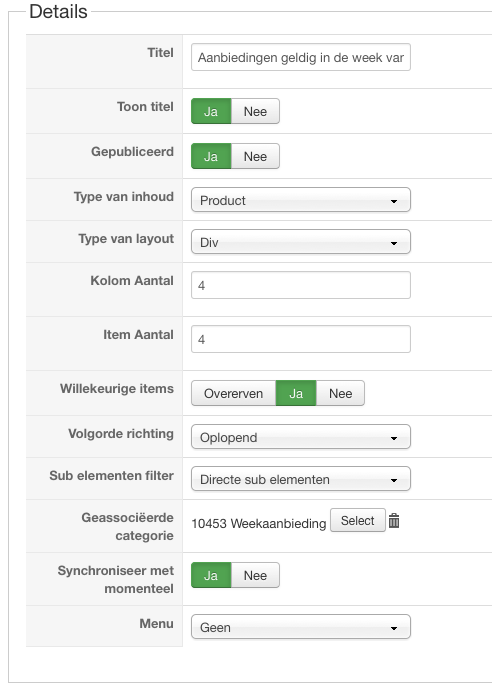Click into the Item Aantal field
The height and width of the screenshot is (693, 492).
(301, 339)
